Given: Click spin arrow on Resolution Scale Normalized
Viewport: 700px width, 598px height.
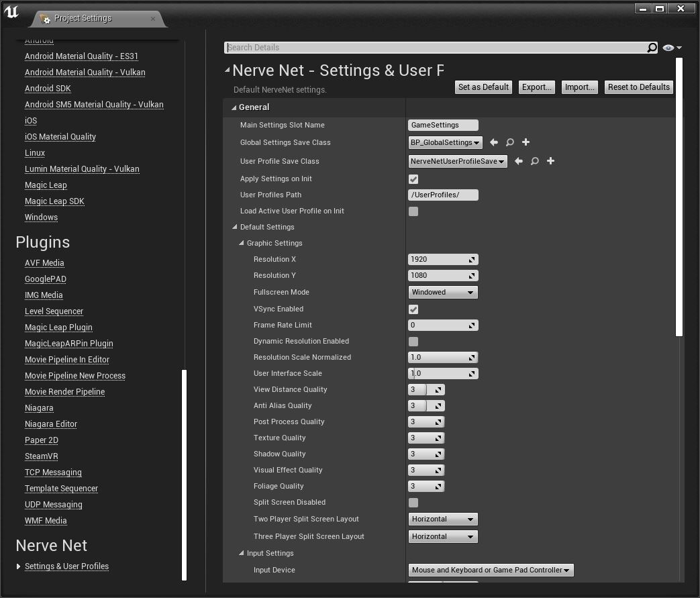Looking at the screenshot, I should (472, 357).
